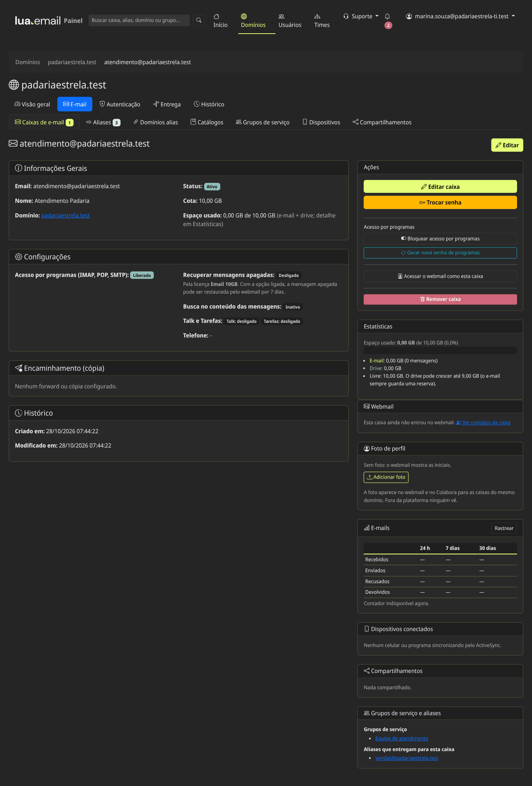Image resolution: width=532 pixels, height=786 pixels.
Task: Click the clock icon in Histórico card header
Action: click(x=19, y=413)
